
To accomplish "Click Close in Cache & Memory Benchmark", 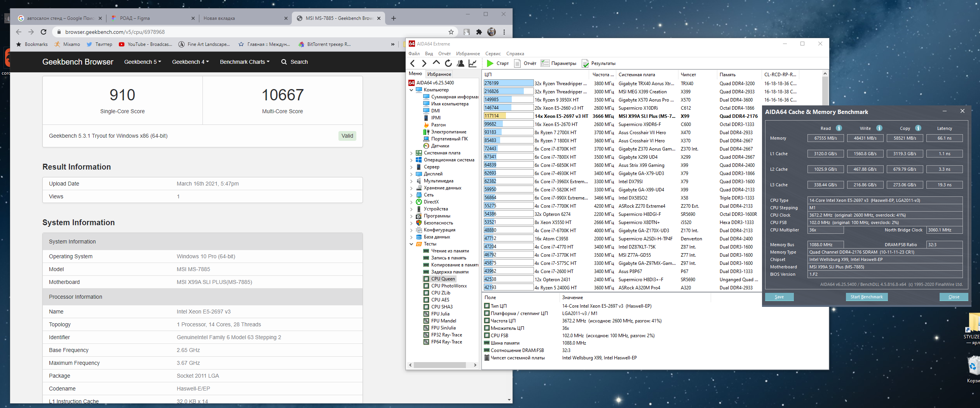I will (x=954, y=297).
